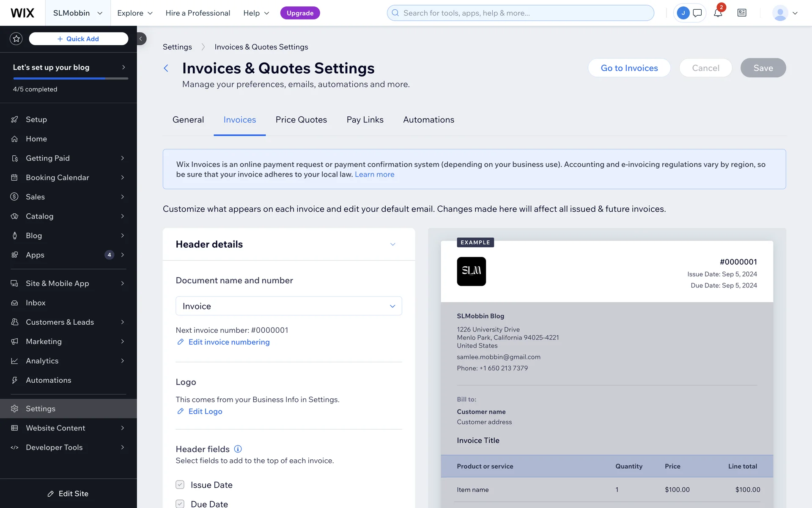Open the news feed icon

point(742,13)
